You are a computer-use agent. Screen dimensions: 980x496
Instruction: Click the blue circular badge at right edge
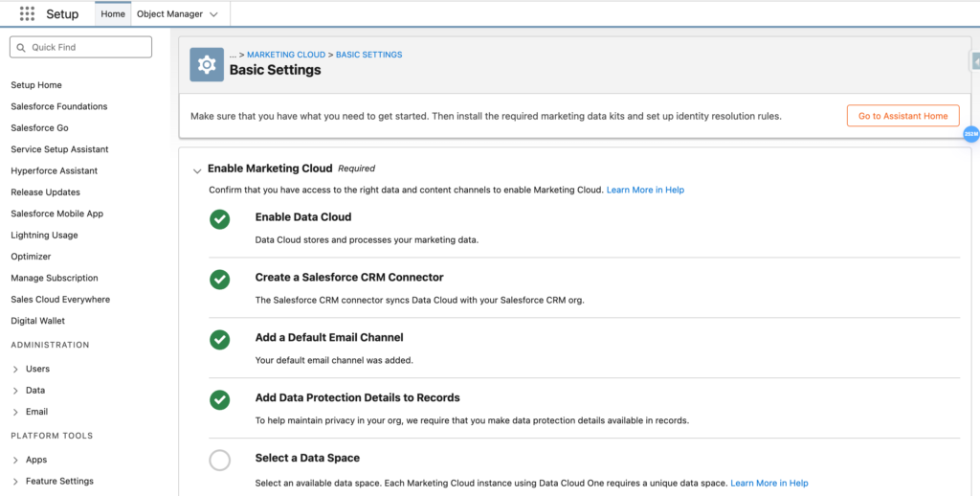pos(970,135)
